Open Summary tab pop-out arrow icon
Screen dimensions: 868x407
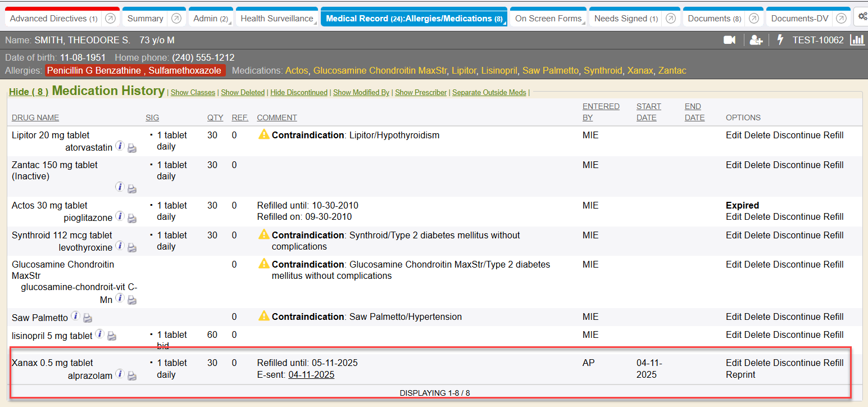(176, 19)
